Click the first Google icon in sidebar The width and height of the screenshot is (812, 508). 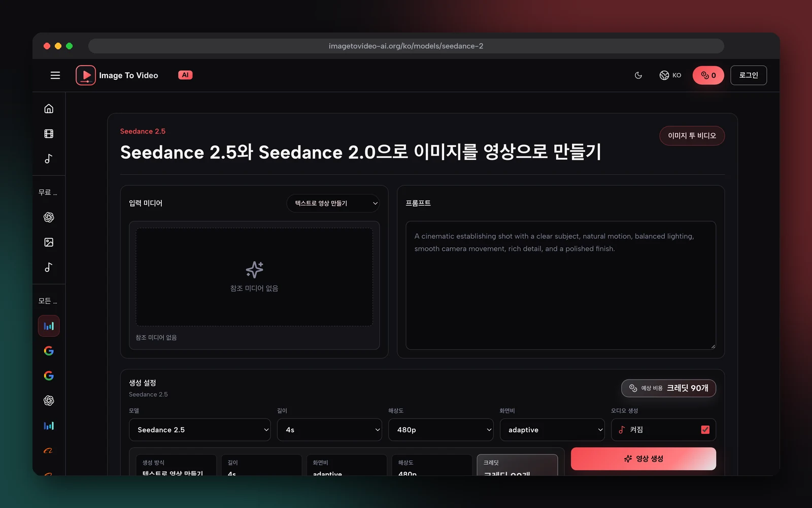(x=49, y=351)
